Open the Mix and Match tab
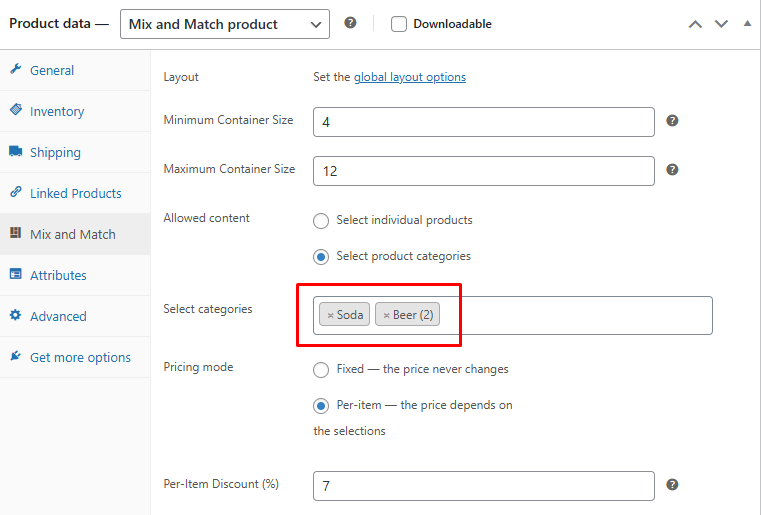The width and height of the screenshot is (761, 515). 75,234
